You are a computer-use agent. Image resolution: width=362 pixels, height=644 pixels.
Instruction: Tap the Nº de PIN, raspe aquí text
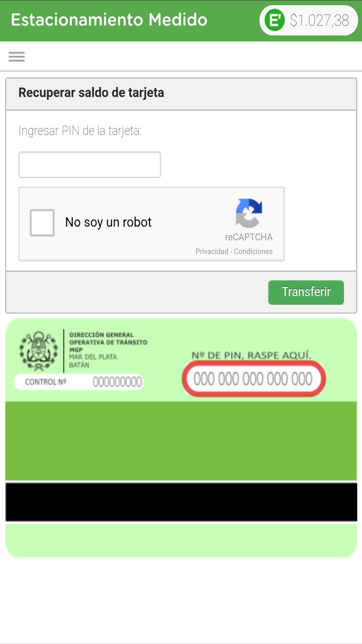[251, 355]
